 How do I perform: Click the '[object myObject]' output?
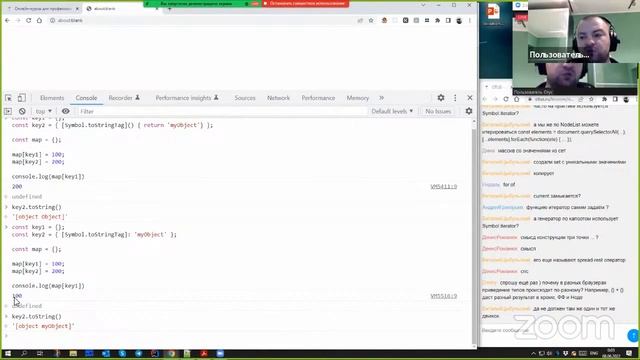[43, 326]
